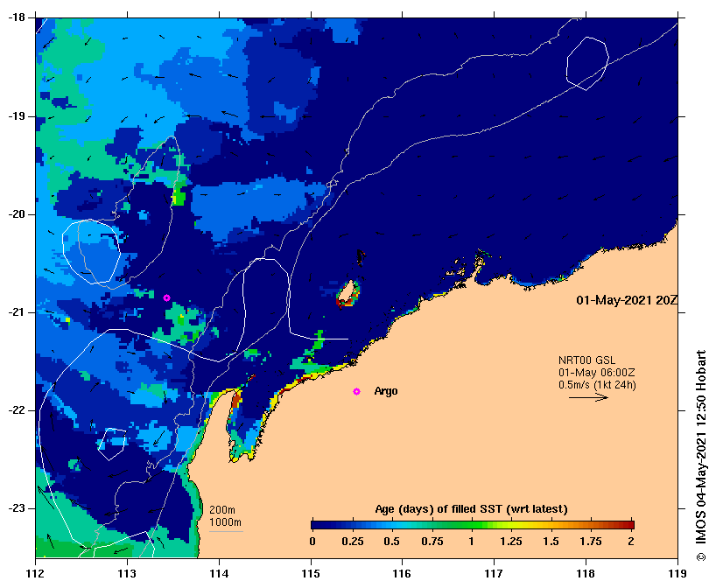Click the longitude label 112
716x588 pixels.
[35, 573]
